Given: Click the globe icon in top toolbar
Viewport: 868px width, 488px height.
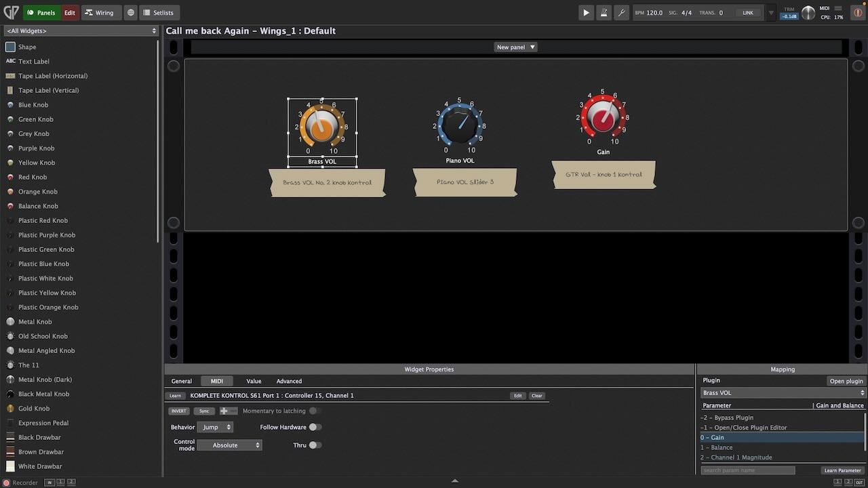Looking at the screenshot, I should (x=130, y=12).
